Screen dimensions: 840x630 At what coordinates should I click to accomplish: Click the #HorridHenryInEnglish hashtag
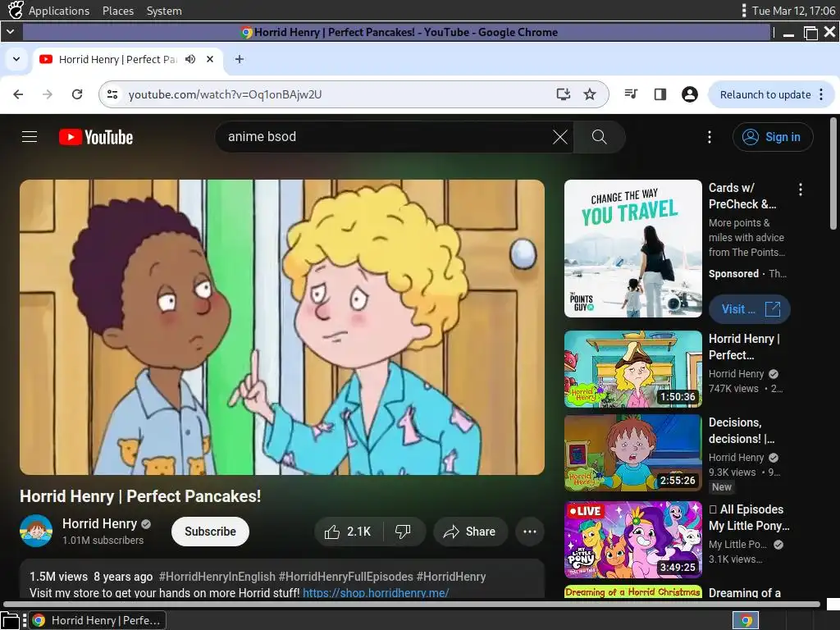pos(217,577)
